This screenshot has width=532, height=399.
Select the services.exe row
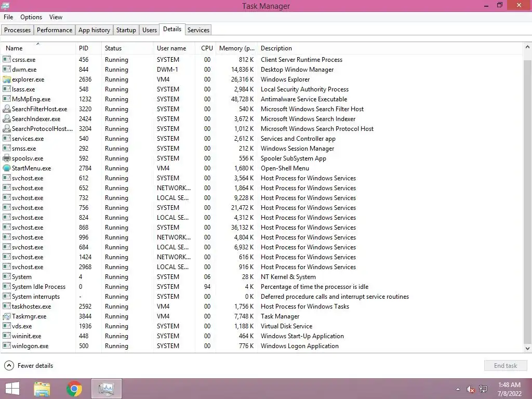pyautogui.click(x=261, y=138)
